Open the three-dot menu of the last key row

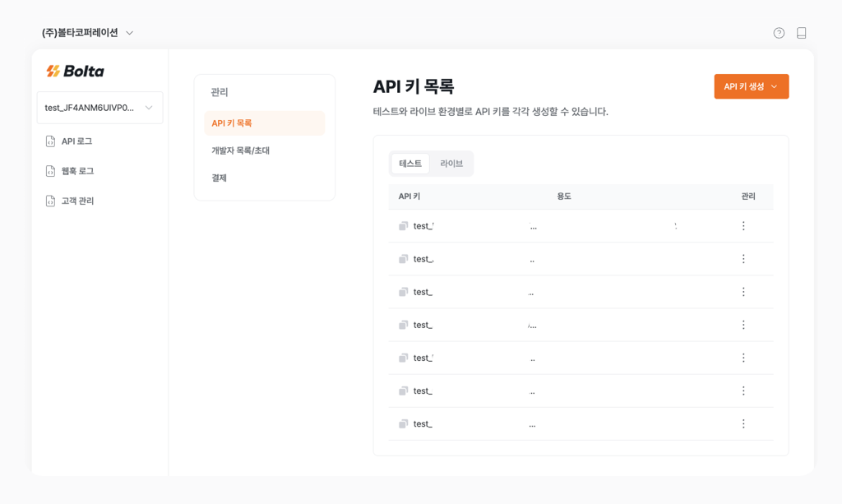coord(743,424)
